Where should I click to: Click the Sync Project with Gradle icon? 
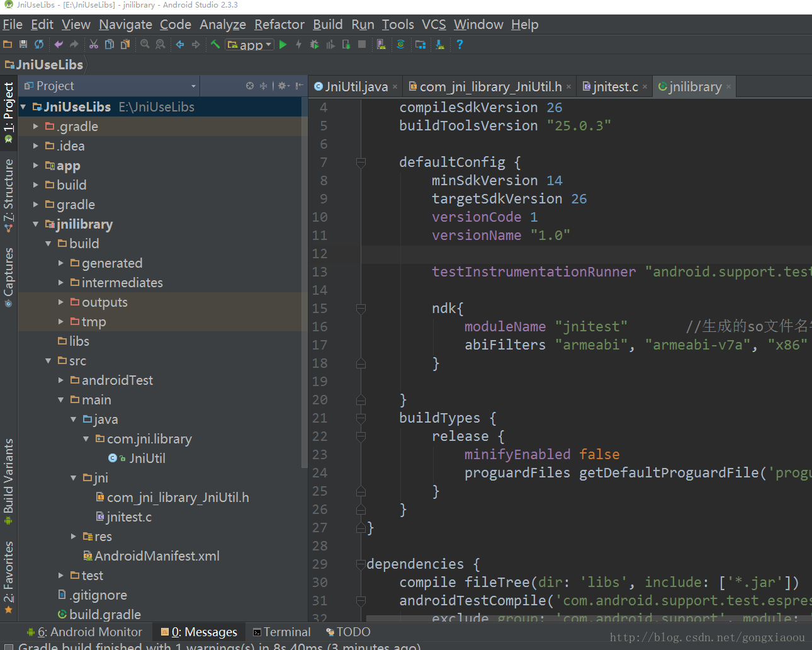(400, 44)
